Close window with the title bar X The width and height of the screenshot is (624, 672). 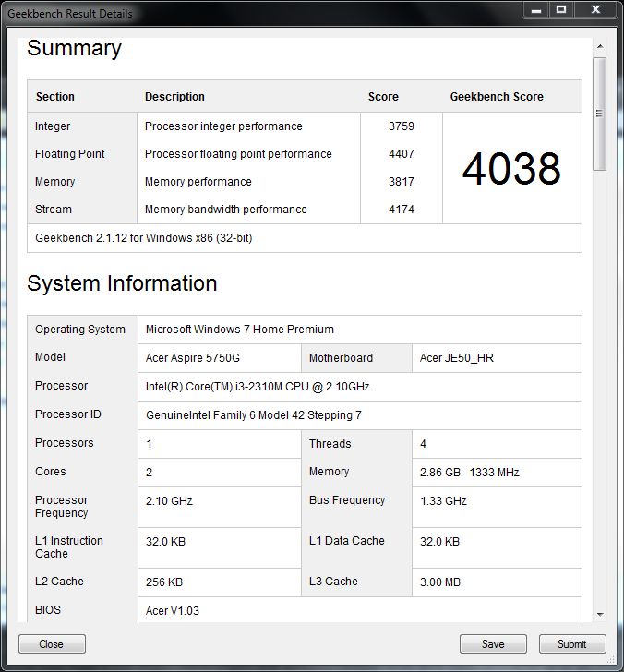pos(595,9)
